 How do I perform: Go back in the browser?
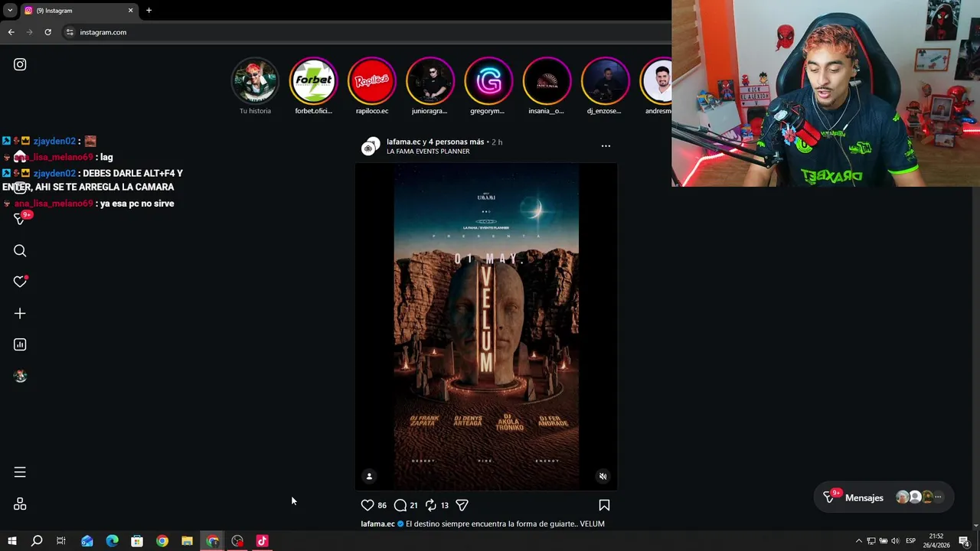11,32
